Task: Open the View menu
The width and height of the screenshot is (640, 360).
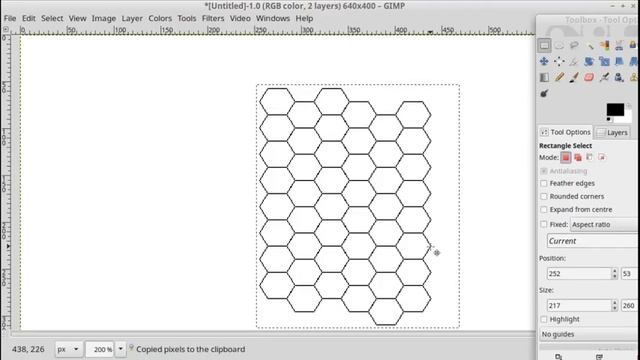Action: (78, 18)
